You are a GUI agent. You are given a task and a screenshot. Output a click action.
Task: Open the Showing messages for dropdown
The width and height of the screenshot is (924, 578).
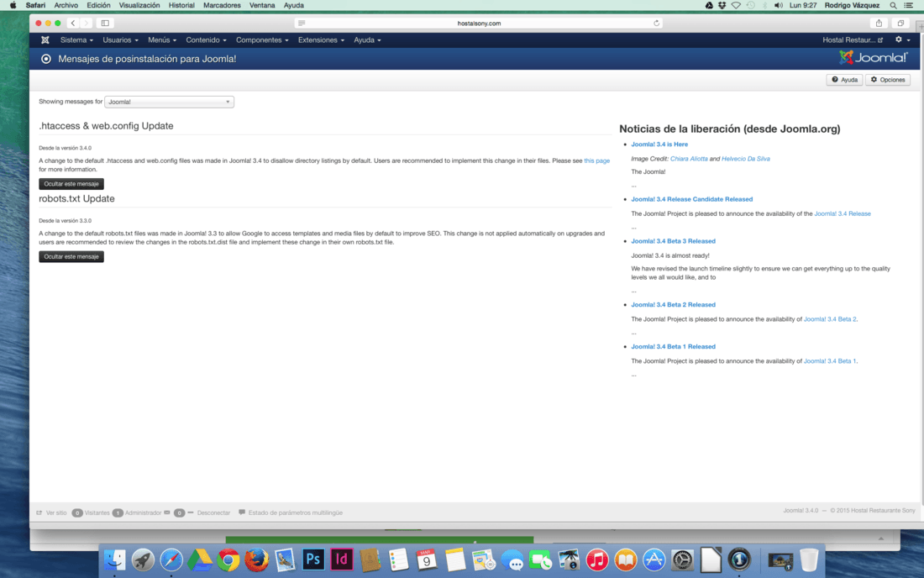[169, 102]
